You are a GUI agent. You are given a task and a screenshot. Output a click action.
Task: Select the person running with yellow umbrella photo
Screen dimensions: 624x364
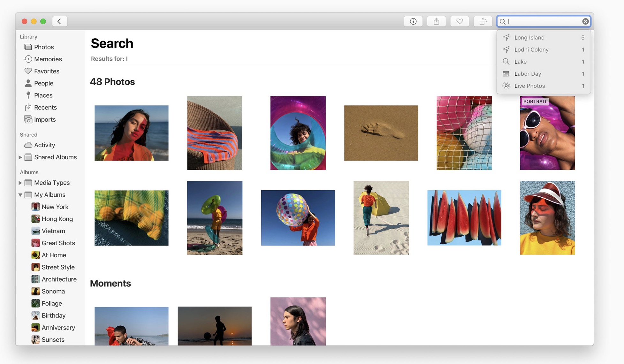coord(381,218)
